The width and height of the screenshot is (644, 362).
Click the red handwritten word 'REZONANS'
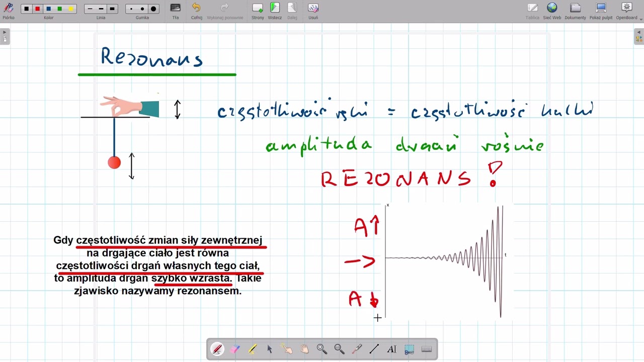point(396,178)
